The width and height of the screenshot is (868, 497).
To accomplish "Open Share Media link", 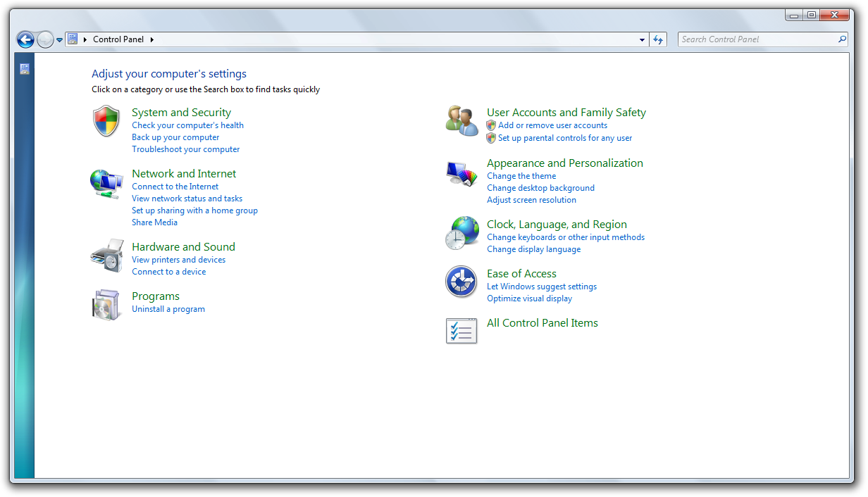I will coord(154,222).
